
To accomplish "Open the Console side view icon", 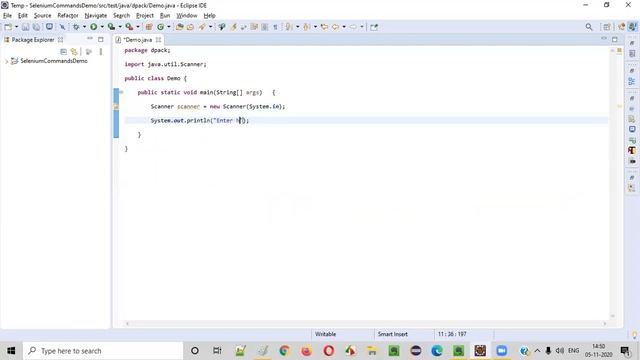I will [x=632, y=129].
